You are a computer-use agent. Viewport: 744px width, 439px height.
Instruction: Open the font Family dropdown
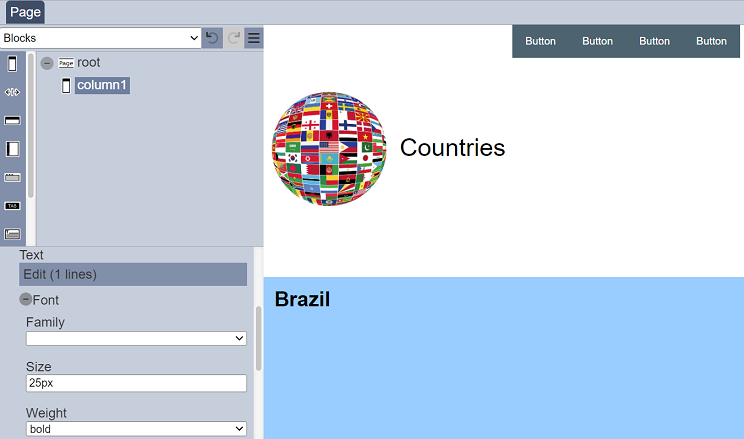click(x=136, y=338)
